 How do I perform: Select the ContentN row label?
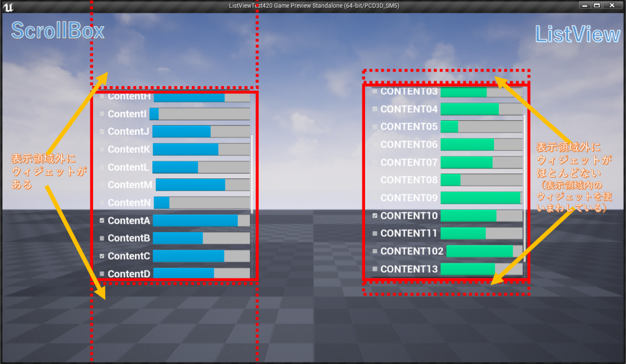(x=130, y=203)
